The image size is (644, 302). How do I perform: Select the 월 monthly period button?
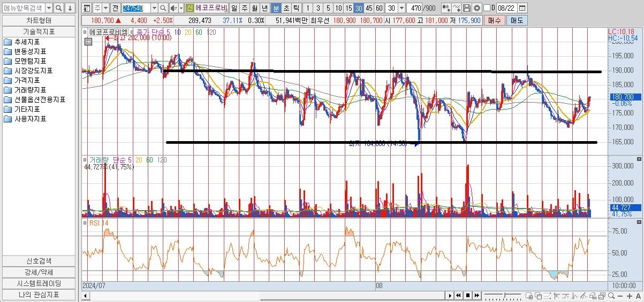click(x=255, y=8)
